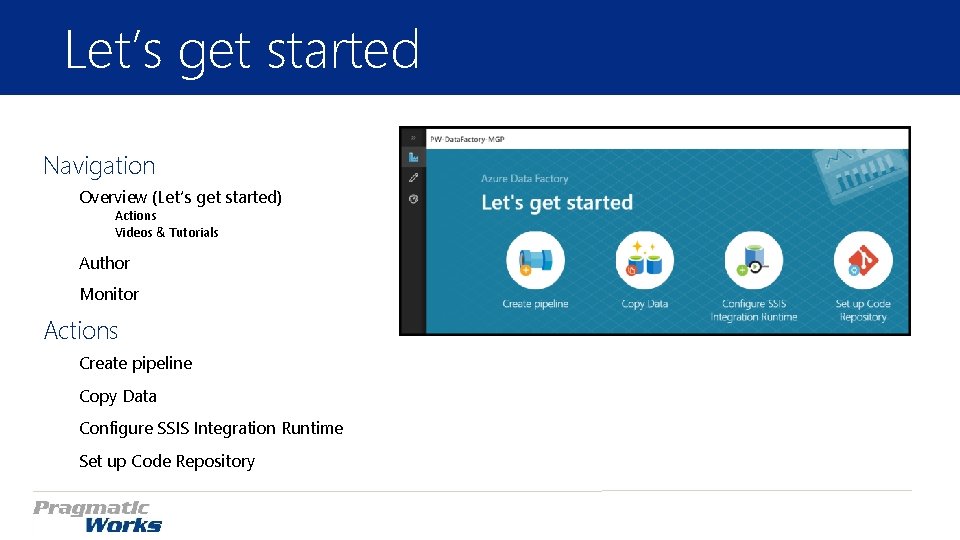Click the "Videos & Tutorials" sub-bullet
Screen dimensions: 960x540
pos(167,233)
